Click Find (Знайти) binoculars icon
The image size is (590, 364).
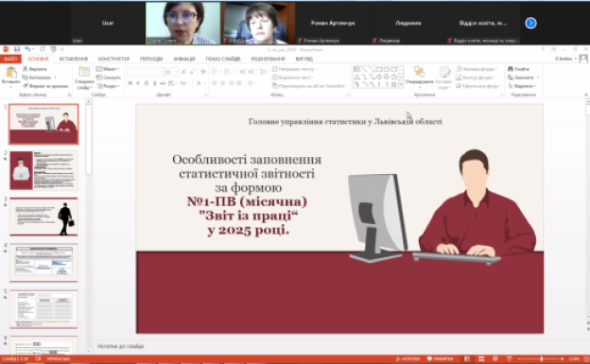pos(511,69)
